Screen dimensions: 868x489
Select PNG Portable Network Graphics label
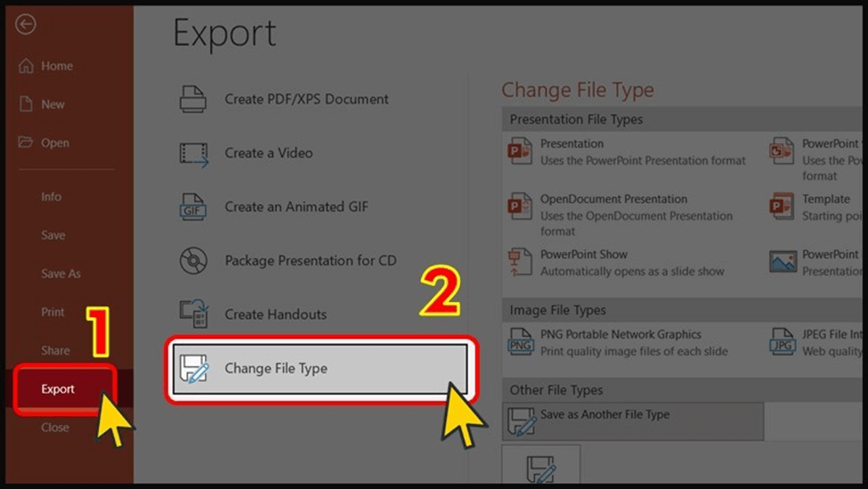coord(621,334)
